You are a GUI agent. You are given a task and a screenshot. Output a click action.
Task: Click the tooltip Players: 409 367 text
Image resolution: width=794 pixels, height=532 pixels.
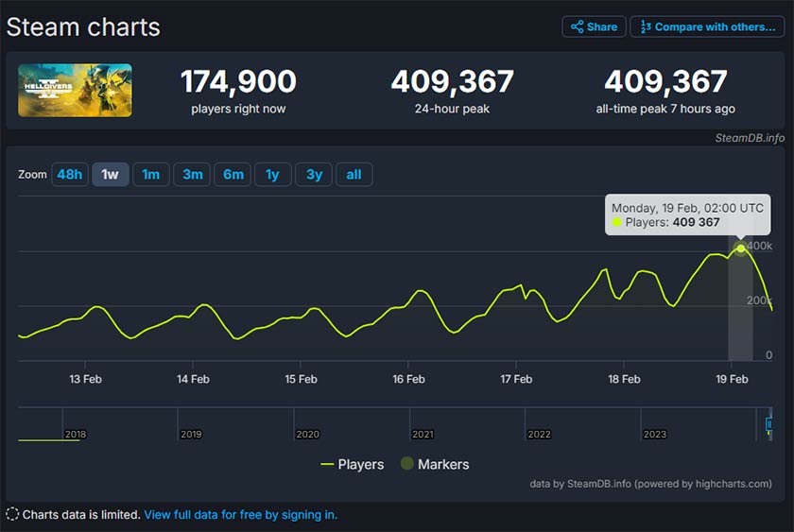(672, 222)
